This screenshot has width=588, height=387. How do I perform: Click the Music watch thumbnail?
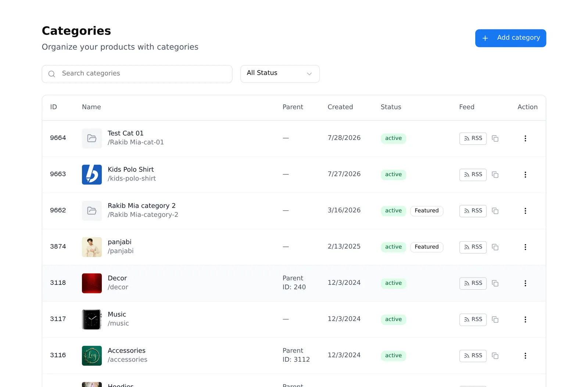(x=92, y=319)
